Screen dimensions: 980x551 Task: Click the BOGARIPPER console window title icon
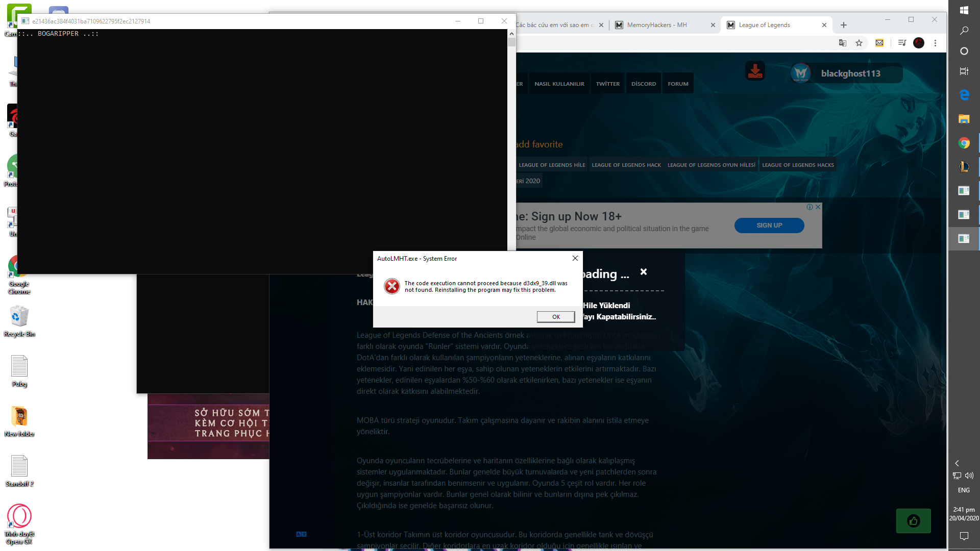pos(25,21)
